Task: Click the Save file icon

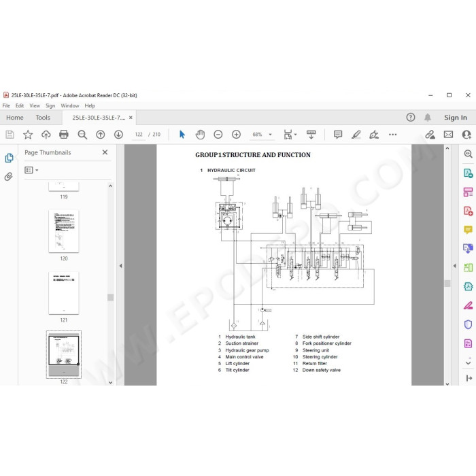Action: click(x=10, y=135)
